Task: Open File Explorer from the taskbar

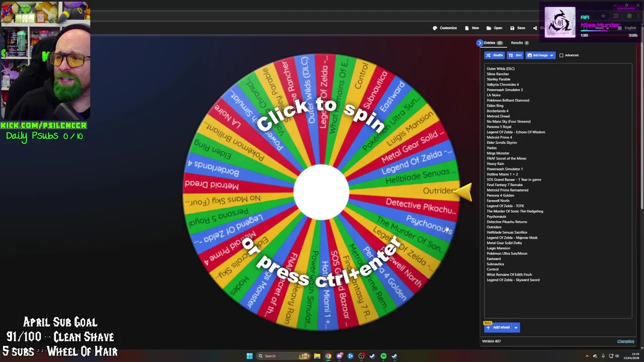Action: tap(317, 356)
